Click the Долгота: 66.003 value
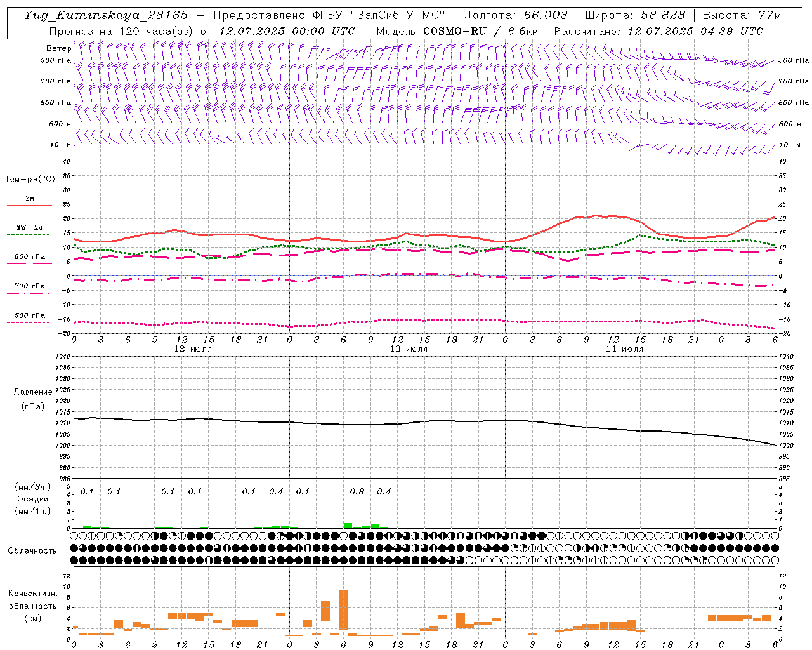The height and width of the screenshot is (650, 812). click(515, 15)
